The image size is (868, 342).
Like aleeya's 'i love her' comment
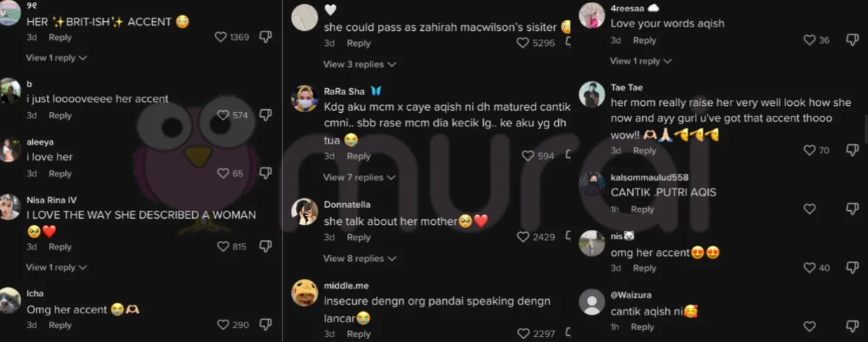[x=224, y=173]
